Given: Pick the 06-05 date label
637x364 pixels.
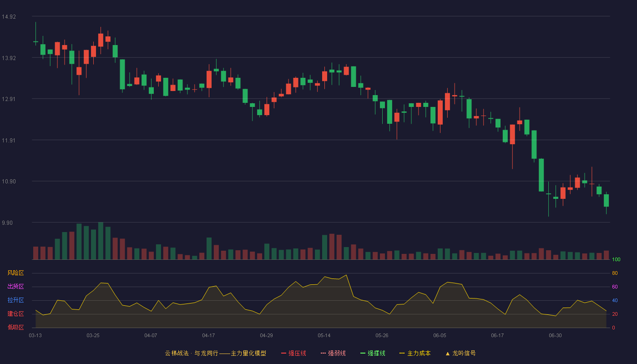Looking at the screenshot, I should (x=440, y=335).
